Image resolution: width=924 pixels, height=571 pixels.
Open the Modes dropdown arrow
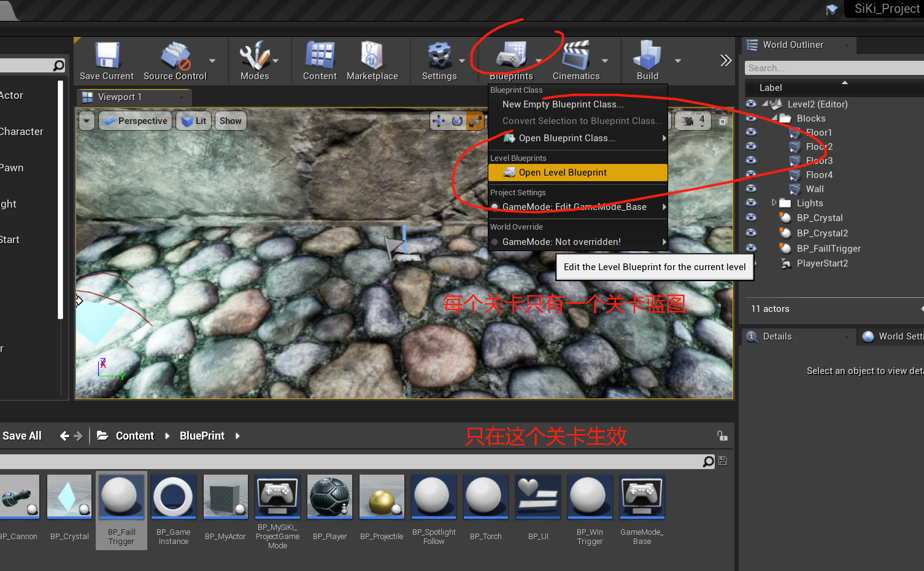(275, 61)
